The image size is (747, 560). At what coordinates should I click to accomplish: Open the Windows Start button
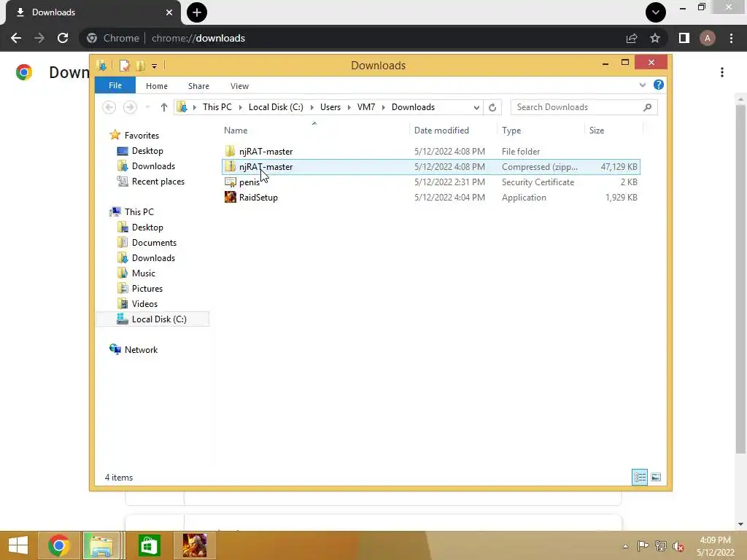(x=18, y=545)
